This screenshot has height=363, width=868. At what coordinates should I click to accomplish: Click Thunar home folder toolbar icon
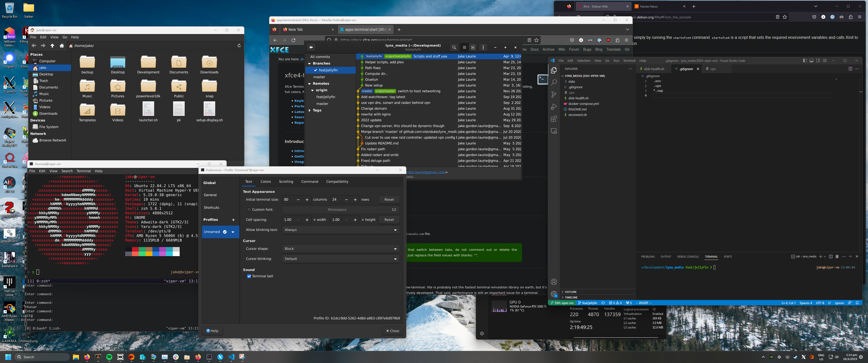[x=62, y=46]
